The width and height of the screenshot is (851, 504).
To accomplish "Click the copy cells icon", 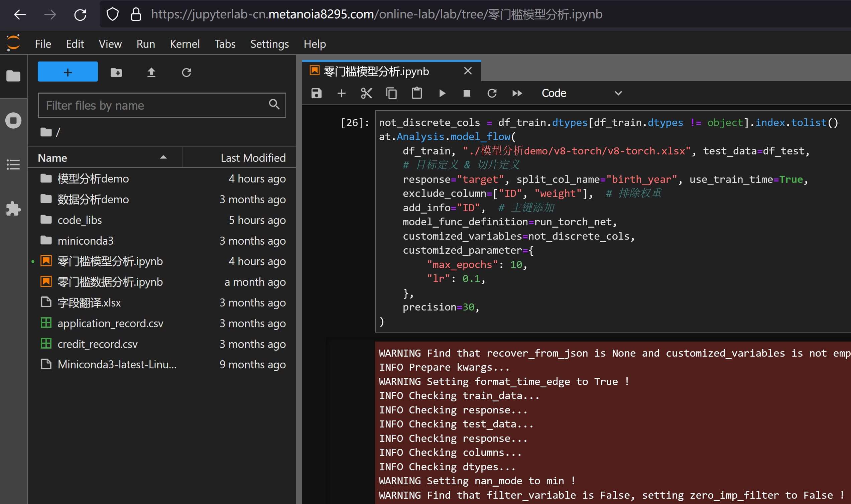I will point(391,93).
